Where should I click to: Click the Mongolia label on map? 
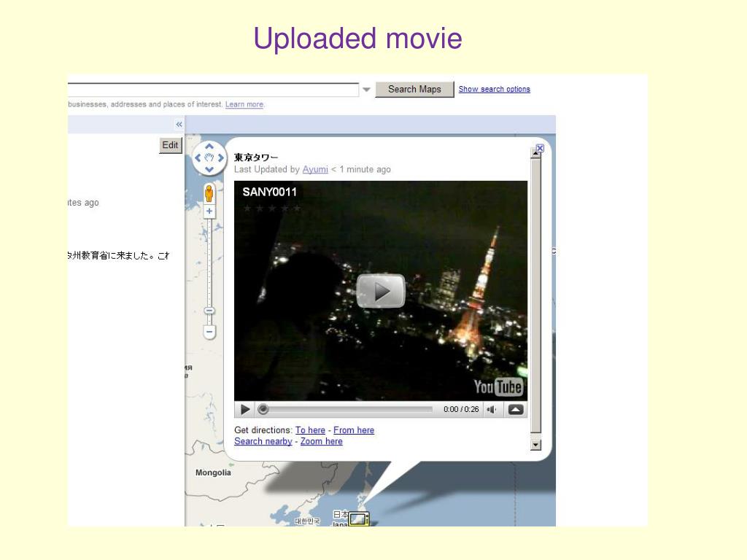[213, 472]
